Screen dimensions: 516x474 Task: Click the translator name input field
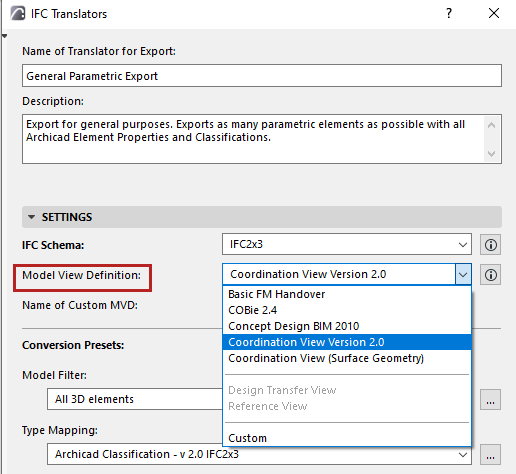262,76
